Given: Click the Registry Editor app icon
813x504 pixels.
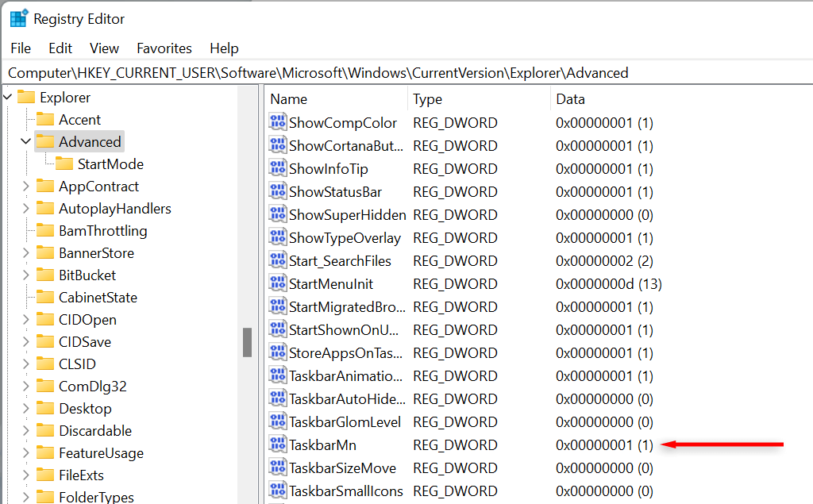Looking at the screenshot, I should coord(18,18).
